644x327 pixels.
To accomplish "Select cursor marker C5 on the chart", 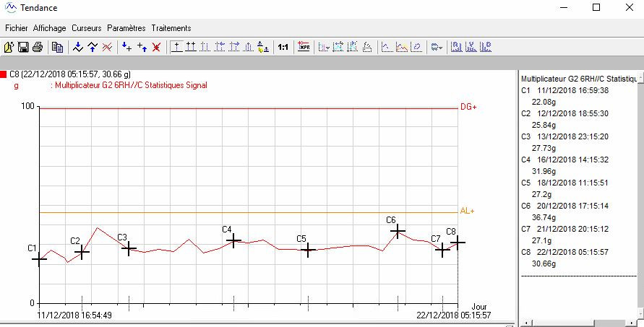I will (308, 250).
